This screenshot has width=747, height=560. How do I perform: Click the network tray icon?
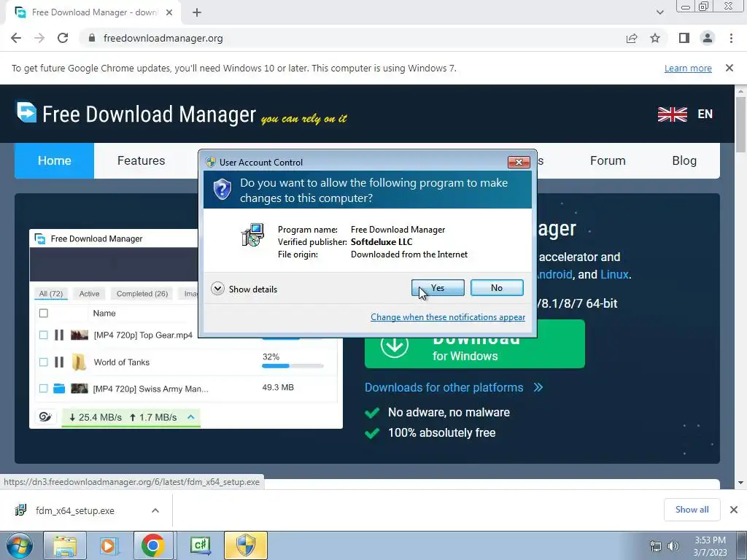(656, 546)
